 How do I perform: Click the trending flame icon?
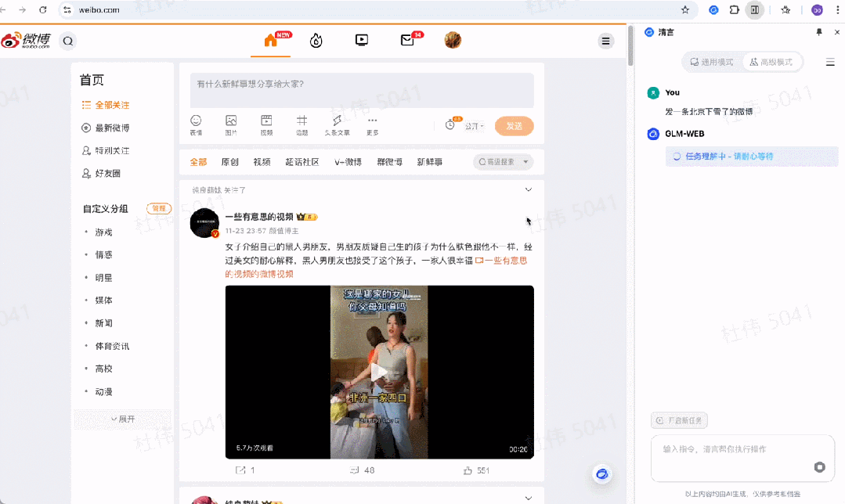tap(316, 39)
